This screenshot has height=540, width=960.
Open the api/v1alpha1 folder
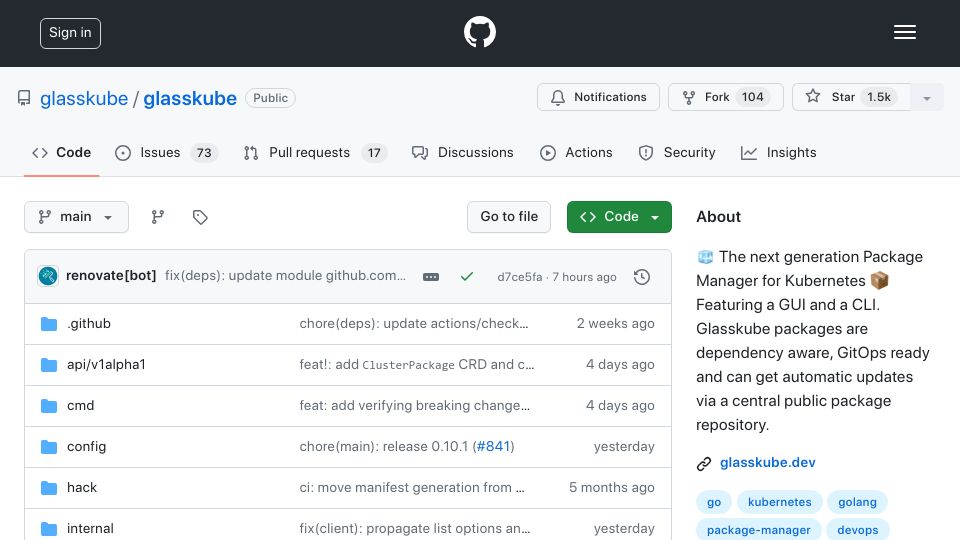tap(107, 364)
